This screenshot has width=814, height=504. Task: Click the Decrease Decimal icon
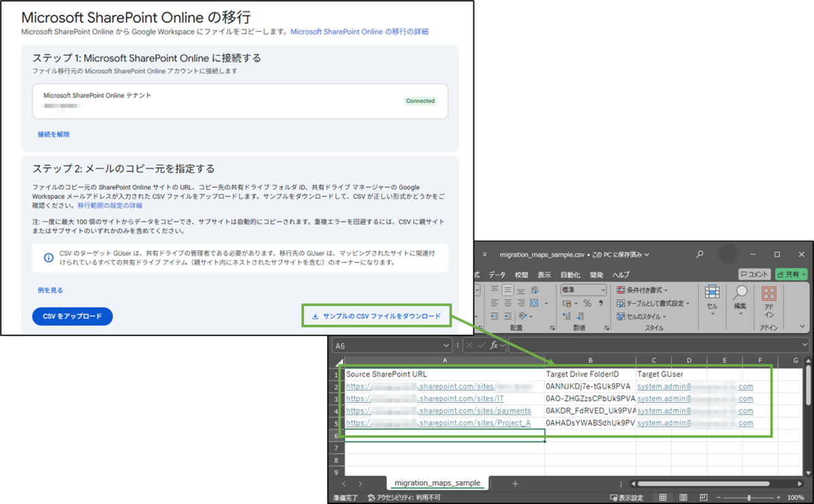click(580, 316)
